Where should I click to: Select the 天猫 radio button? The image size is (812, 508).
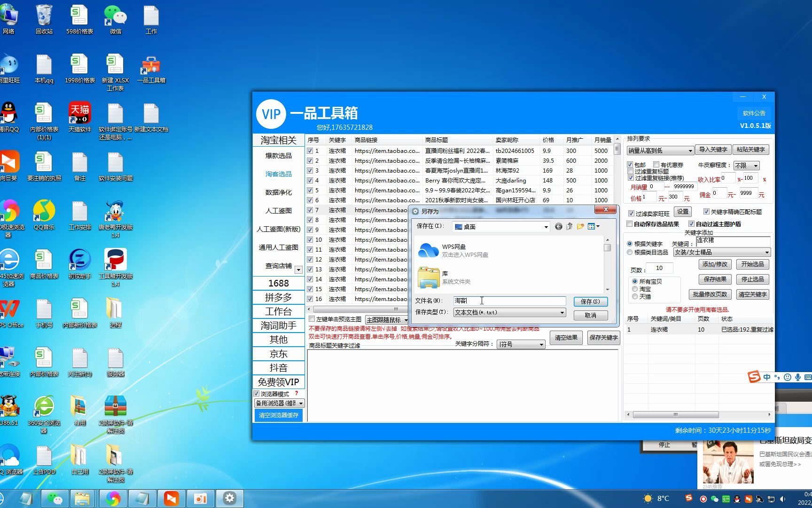pyautogui.click(x=635, y=296)
